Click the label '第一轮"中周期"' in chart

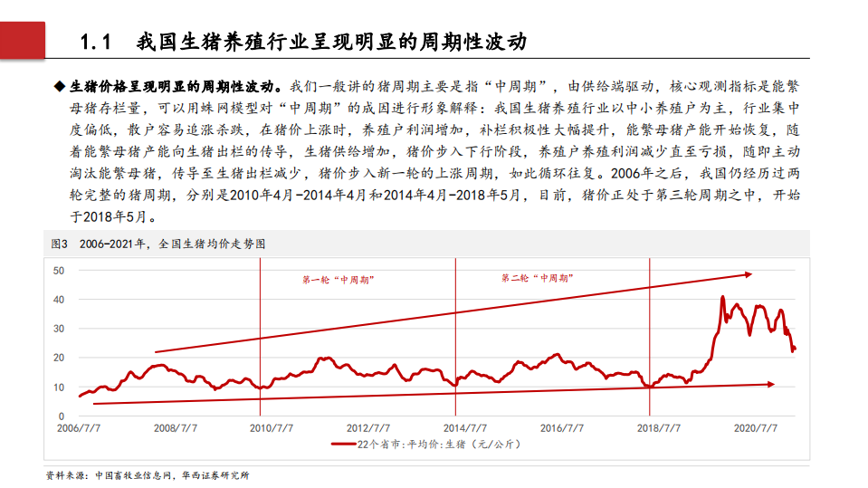(339, 280)
